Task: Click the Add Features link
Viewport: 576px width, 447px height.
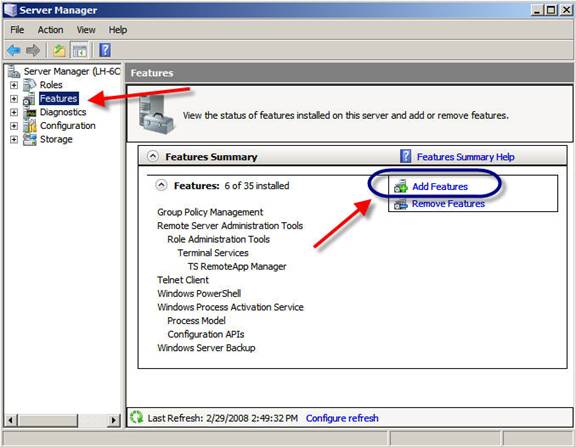Action: point(440,187)
